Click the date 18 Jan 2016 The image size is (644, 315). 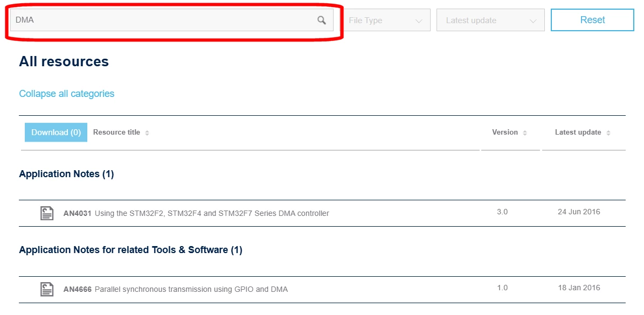tap(579, 288)
